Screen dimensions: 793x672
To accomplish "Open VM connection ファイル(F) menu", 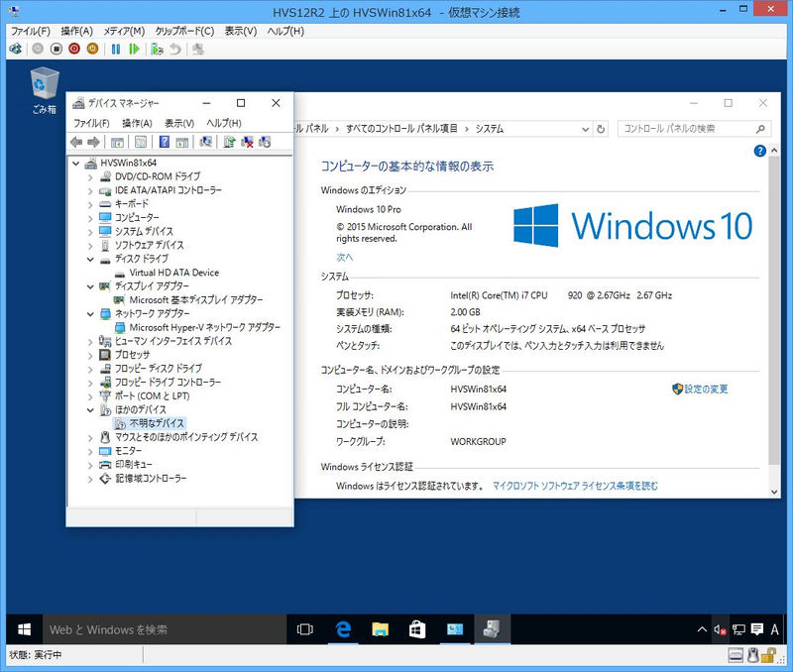I will [31, 31].
